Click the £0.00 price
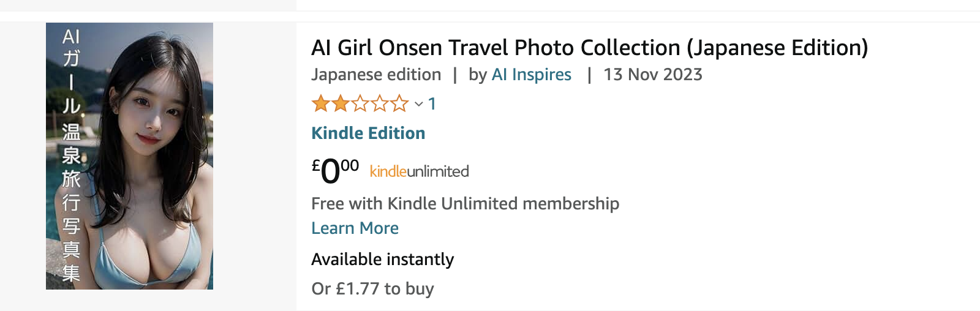 click(x=335, y=171)
